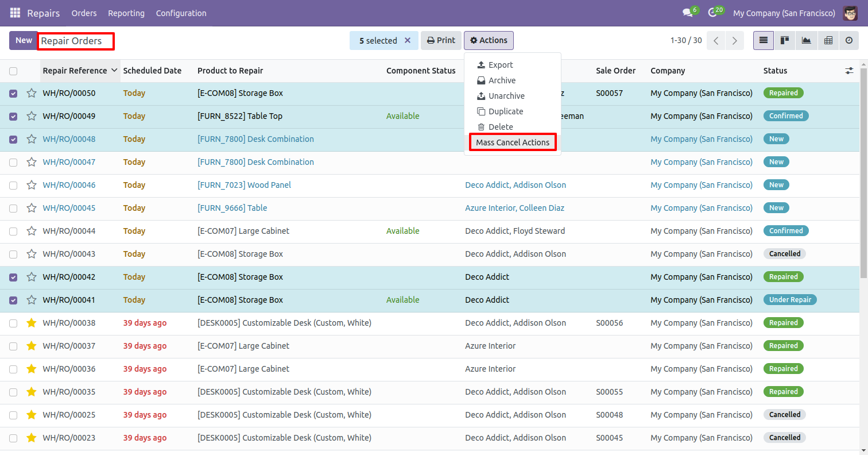Select the WH/RO/00046 row checkbox
Screen dimensions: 868x455
(13, 185)
